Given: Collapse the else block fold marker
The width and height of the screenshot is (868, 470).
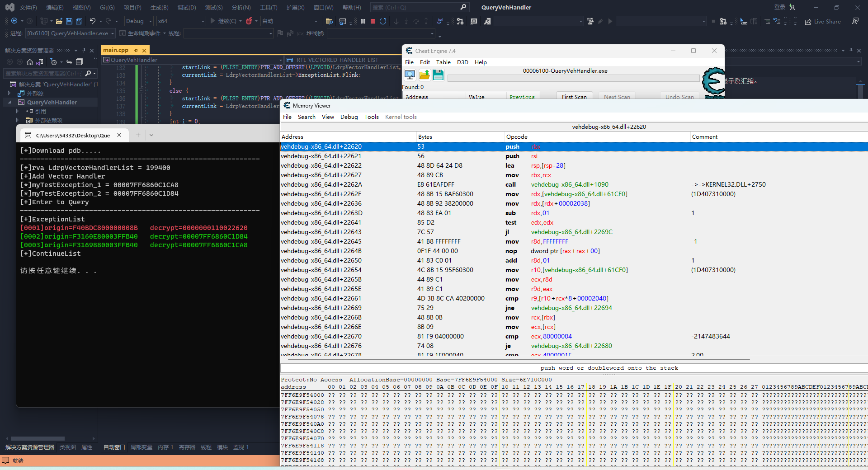Looking at the screenshot, I should 141,91.
